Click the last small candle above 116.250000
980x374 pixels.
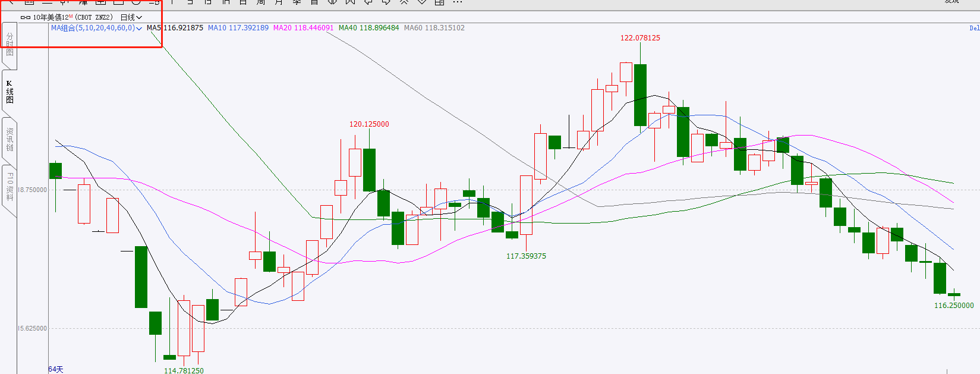pos(954,294)
